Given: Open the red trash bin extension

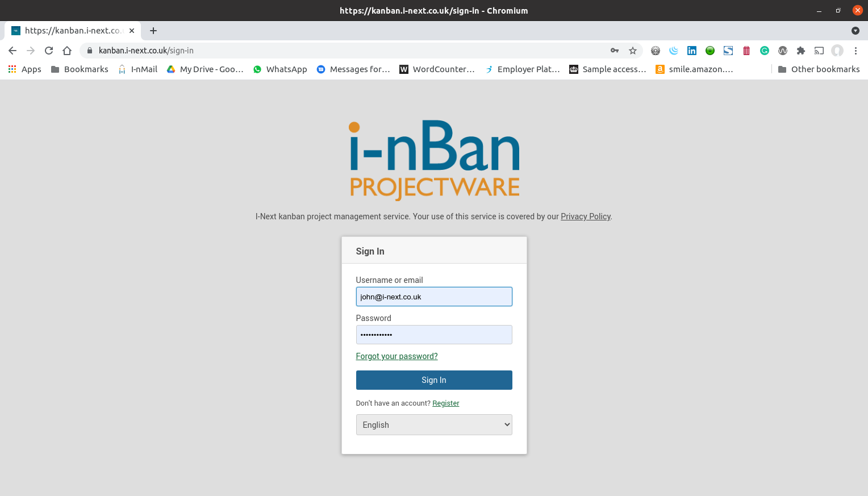Looking at the screenshot, I should (746, 51).
